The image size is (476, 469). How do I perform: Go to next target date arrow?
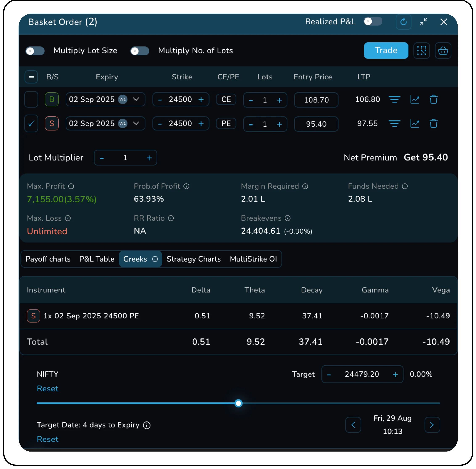click(432, 425)
